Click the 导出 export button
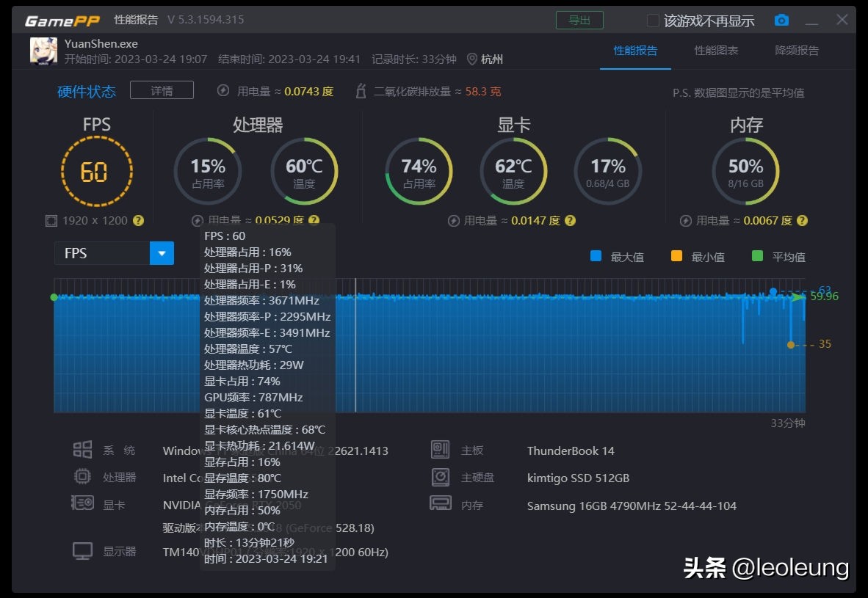868x598 pixels. coord(579,21)
